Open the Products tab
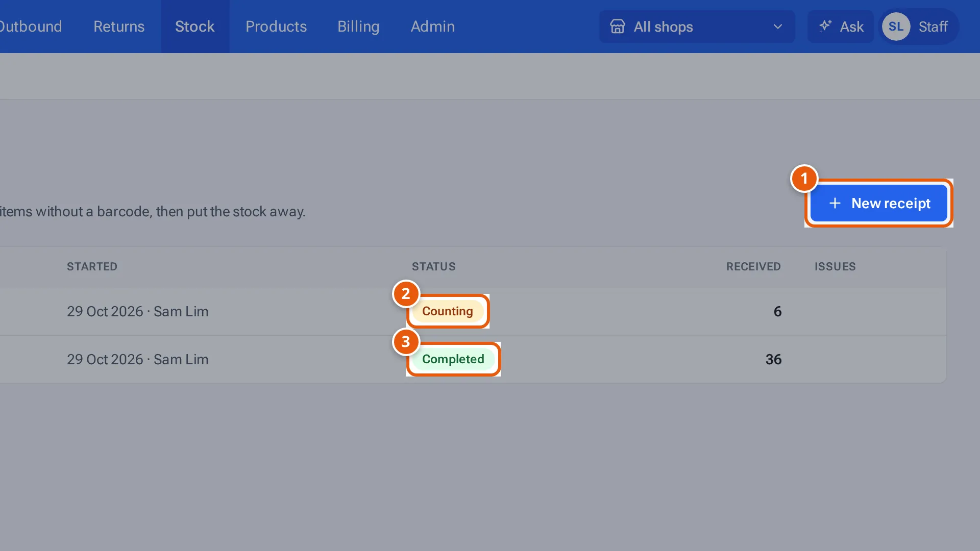The image size is (980, 551). [276, 27]
